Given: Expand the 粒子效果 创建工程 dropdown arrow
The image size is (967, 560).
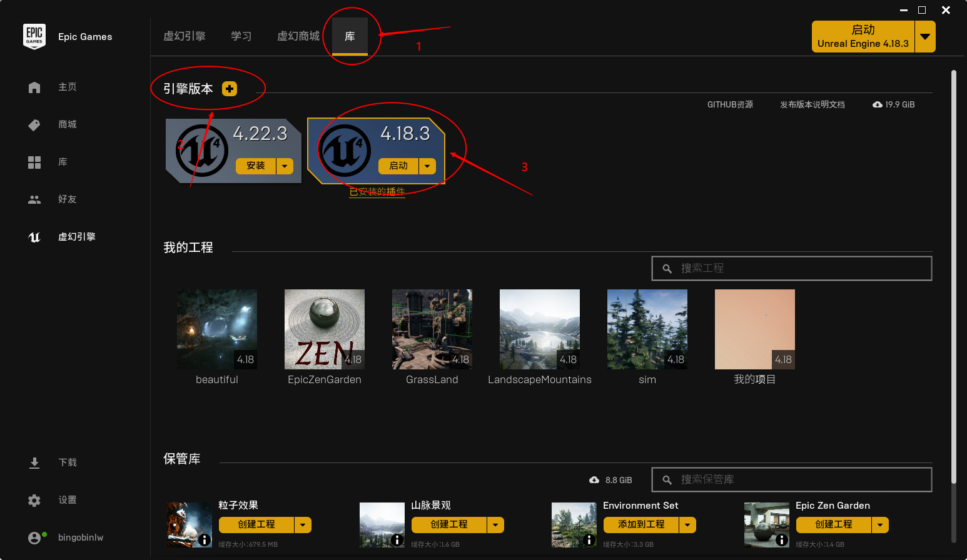Looking at the screenshot, I should [303, 525].
